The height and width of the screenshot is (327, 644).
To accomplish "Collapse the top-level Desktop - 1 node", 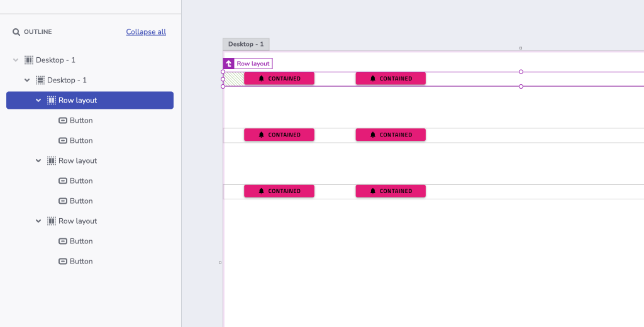I will pos(16,60).
